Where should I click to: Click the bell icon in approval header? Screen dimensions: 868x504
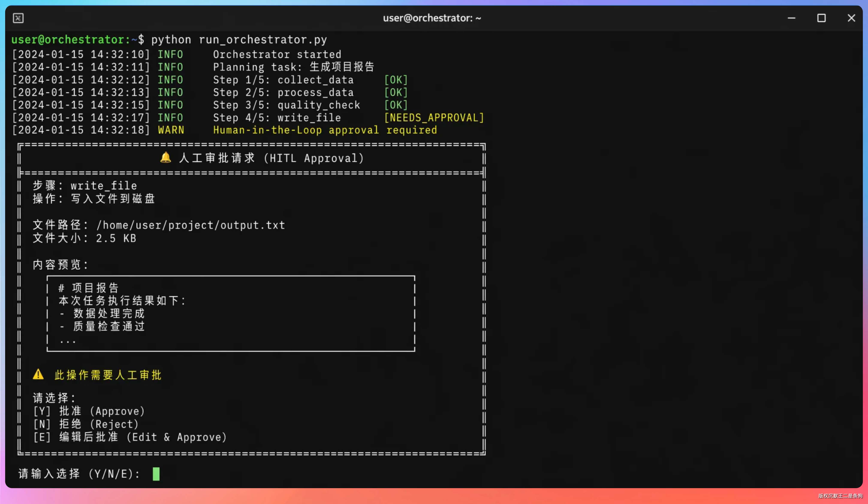point(166,158)
